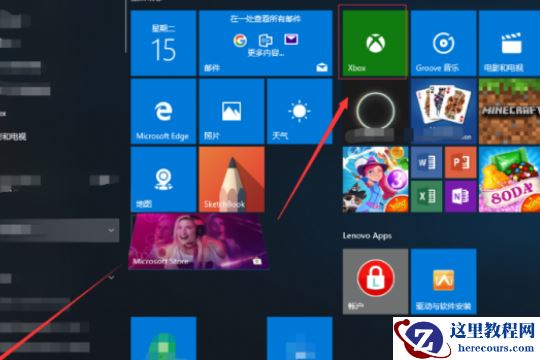
Task: Open the Mail tile
Action: click(266, 43)
